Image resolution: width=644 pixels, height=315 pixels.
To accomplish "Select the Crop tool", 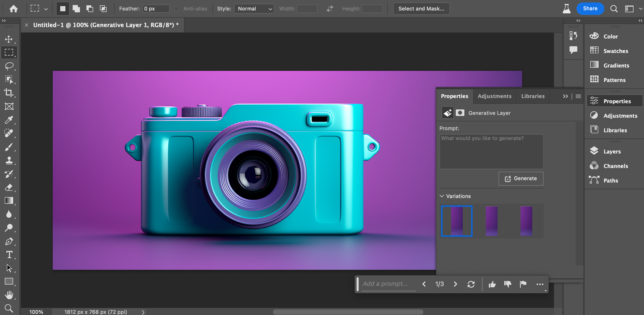I will pos(9,93).
